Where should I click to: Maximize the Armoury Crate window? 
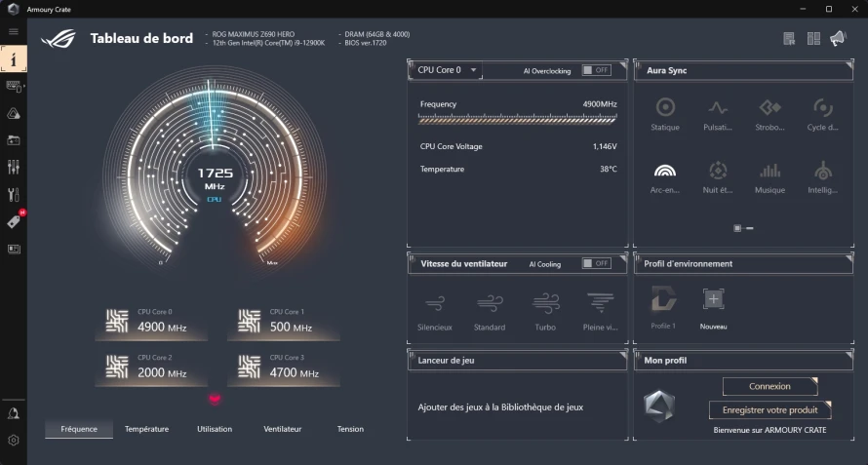(x=829, y=9)
